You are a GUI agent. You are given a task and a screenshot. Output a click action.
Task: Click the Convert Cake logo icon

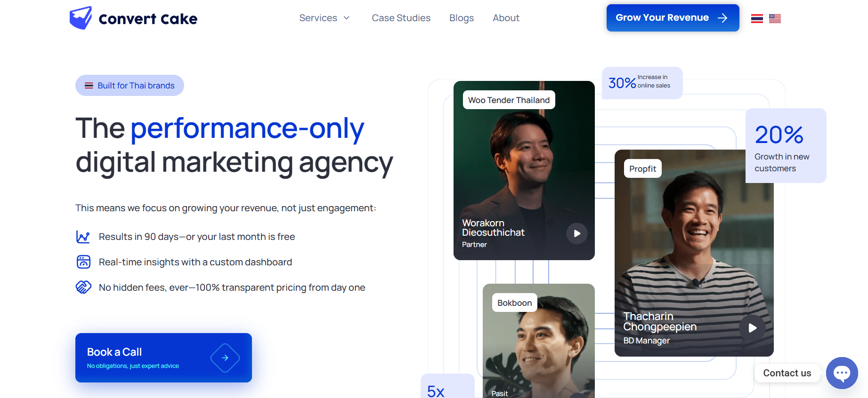81,18
